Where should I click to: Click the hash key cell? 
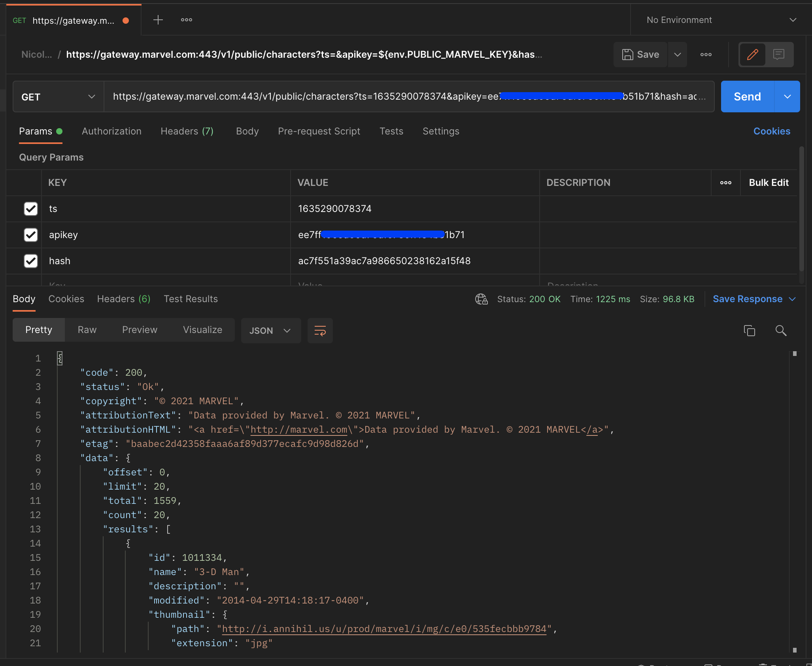(x=166, y=261)
